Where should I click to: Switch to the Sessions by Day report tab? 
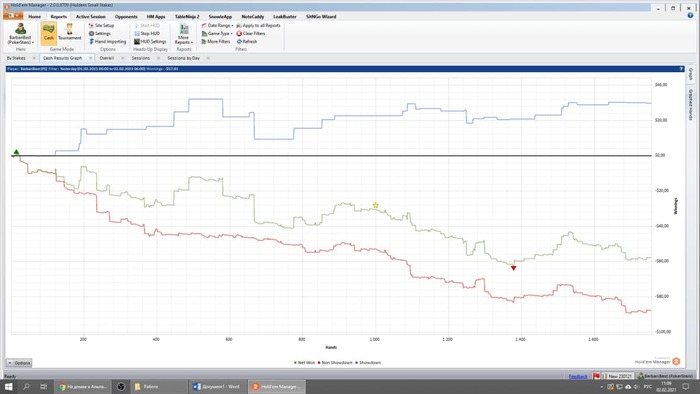click(x=183, y=58)
